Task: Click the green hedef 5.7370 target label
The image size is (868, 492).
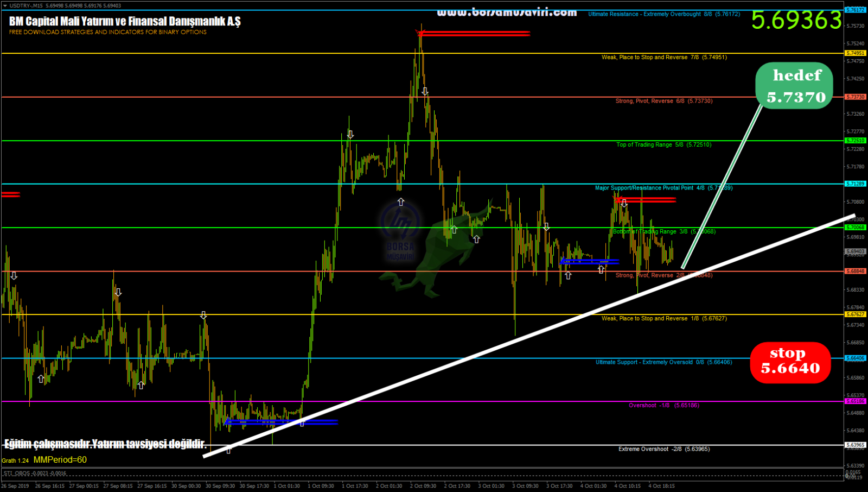Action: (x=794, y=86)
